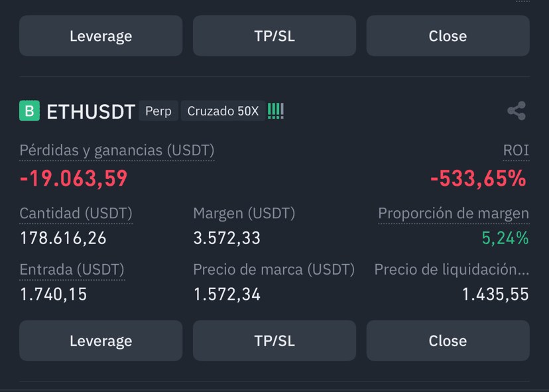Screen dimensions: 549x392
Task: Open upper position's TP/SL button
Action: [274, 36]
